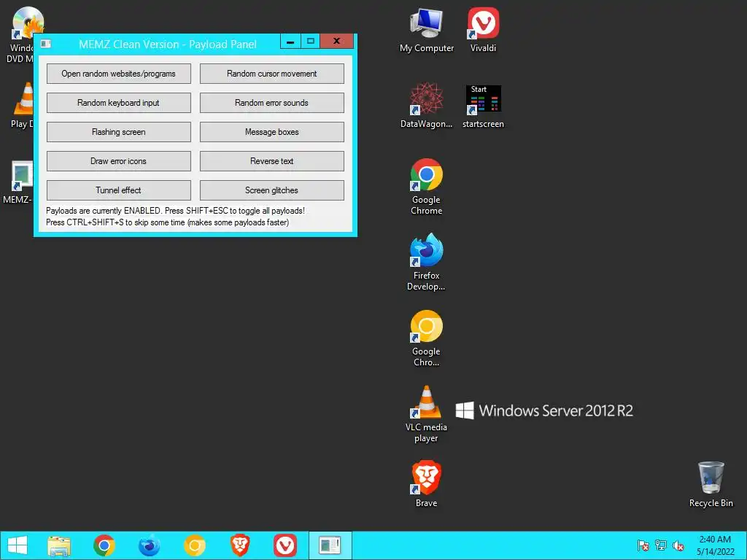
Task: Open the MEMZ window system menu icon
Action: click(46, 44)
